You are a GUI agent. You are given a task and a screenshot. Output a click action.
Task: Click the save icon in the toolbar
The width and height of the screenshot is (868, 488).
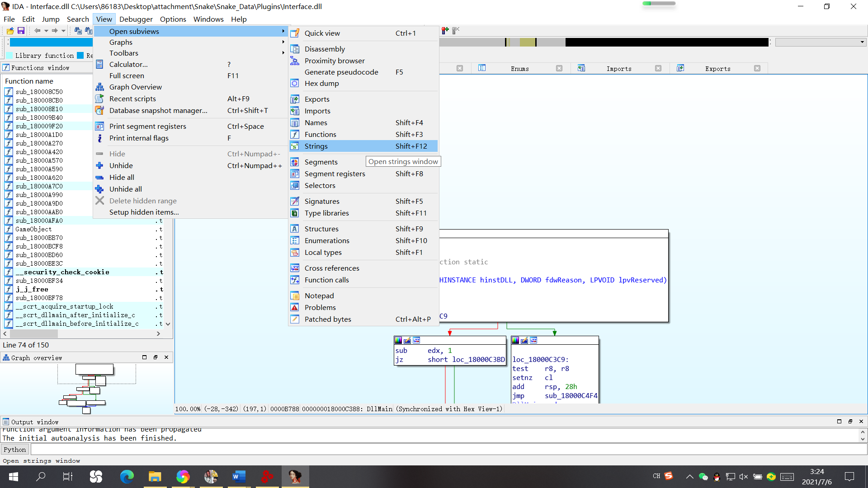pos(21,31)
